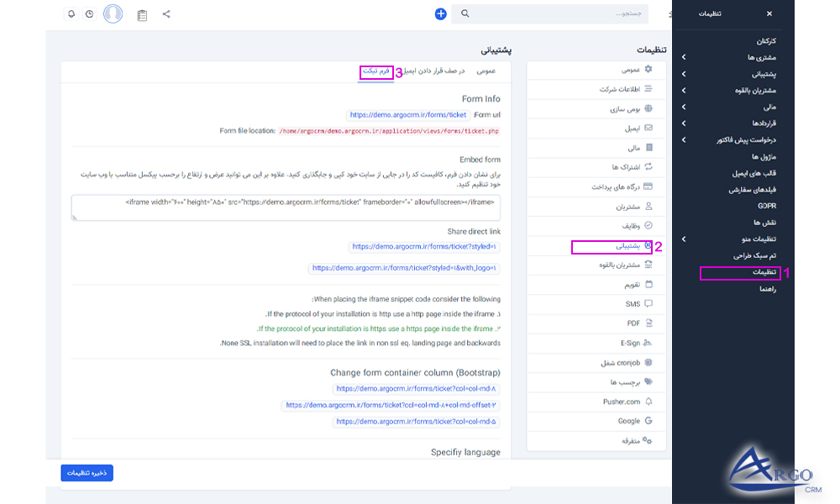Viewport: 840px width, 504px height.
Task: Open the notifications bell icon
Action: point(70,13)
